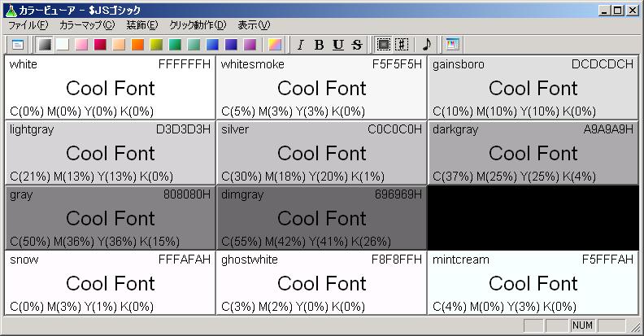This screenshot has height=336, width=644.
Task: Open the クリック動作(D) menu
Action: 198,25
